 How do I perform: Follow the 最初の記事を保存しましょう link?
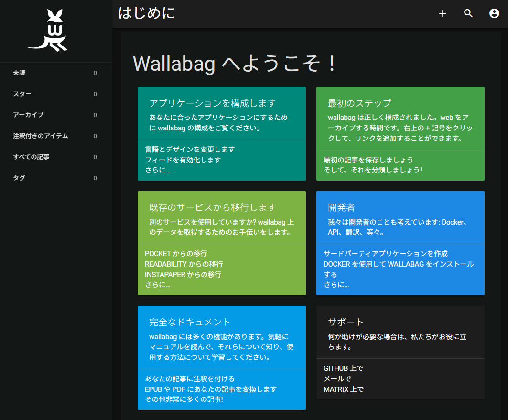(368, 160)
